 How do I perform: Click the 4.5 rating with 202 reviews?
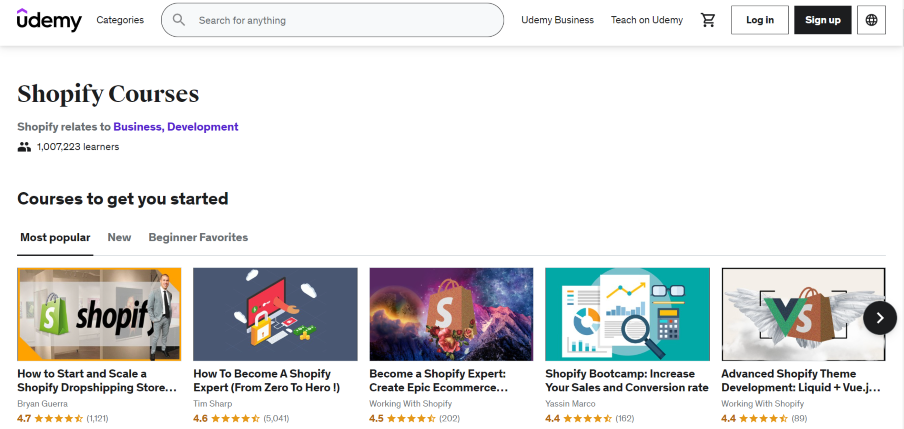point(415,419)
